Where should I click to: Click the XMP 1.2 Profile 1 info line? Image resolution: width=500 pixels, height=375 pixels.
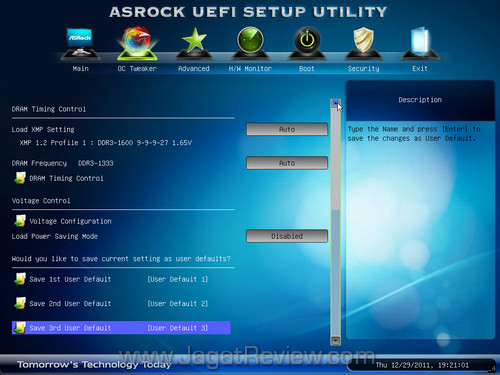pyautogui.click(x=106, y=143)
